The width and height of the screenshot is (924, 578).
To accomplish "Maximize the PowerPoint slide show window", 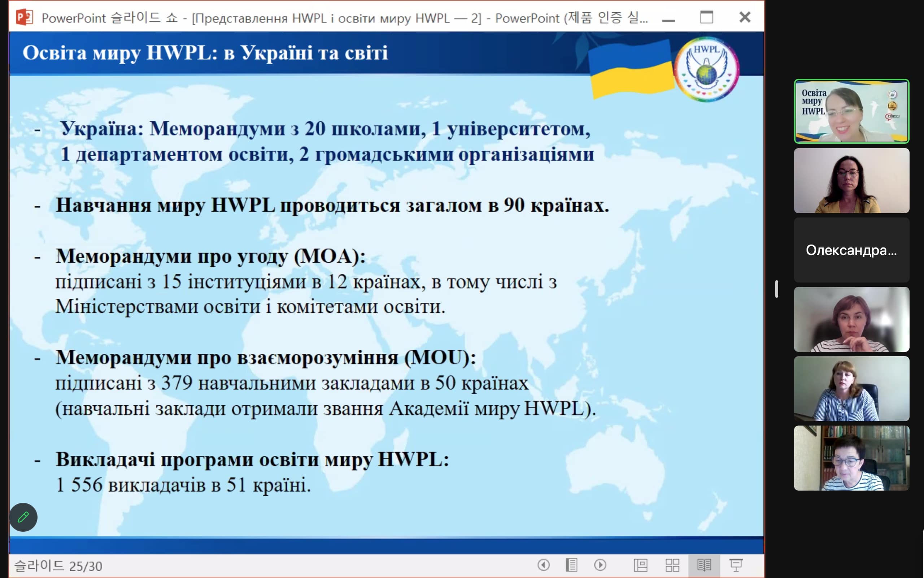I will [706, 17].
